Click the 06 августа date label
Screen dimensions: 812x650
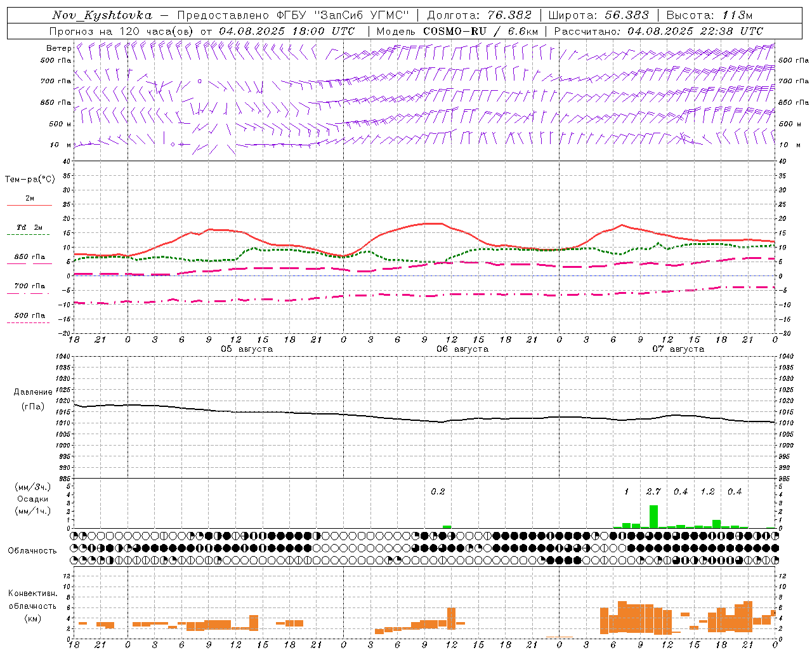point(462,349)
